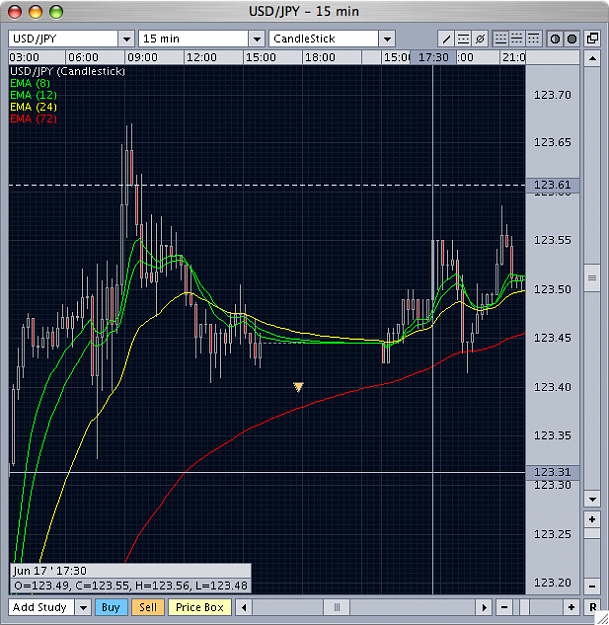The image size is (609, 625).
Task: Click the highlighted 17:30 time label
Action: 433,57
